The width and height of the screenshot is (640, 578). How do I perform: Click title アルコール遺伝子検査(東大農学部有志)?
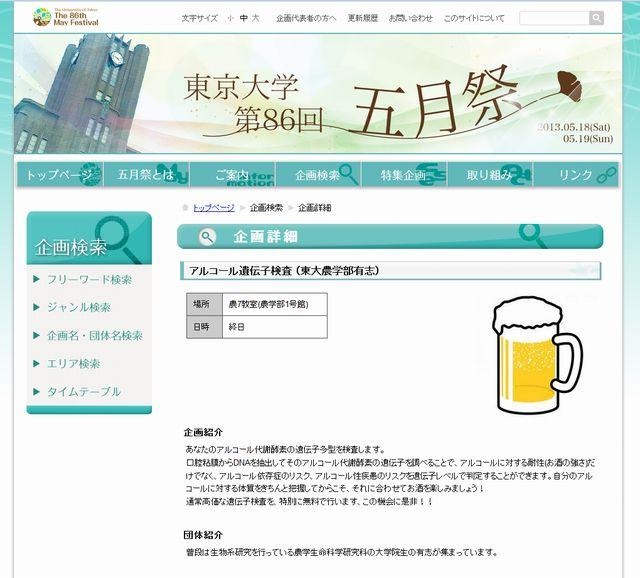[x=284, y=271]
